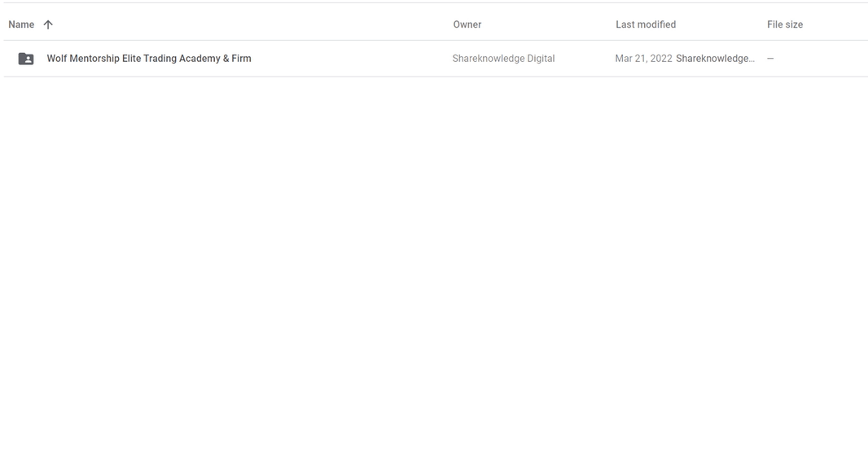
Task: Click blank space left of the folder icon
Action: (10, 59)
